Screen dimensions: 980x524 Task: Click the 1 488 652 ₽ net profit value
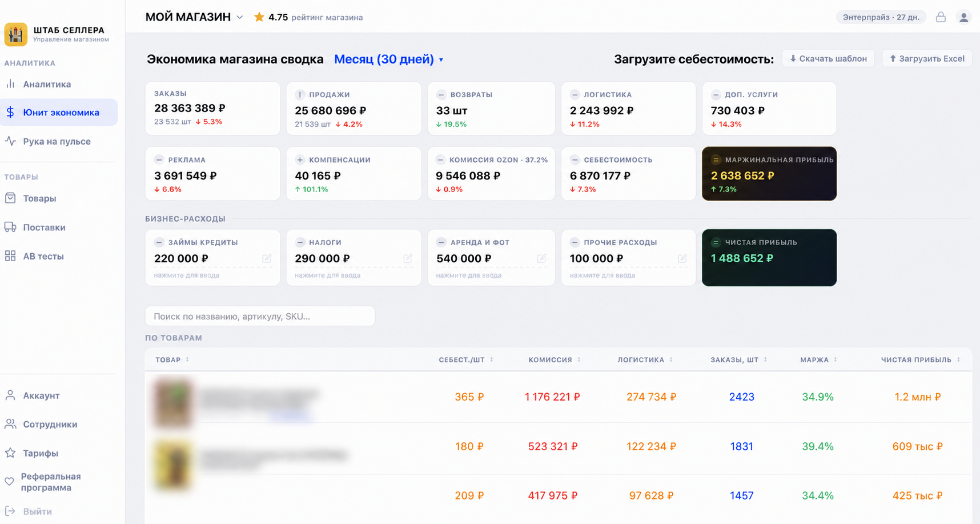(742, 258)
